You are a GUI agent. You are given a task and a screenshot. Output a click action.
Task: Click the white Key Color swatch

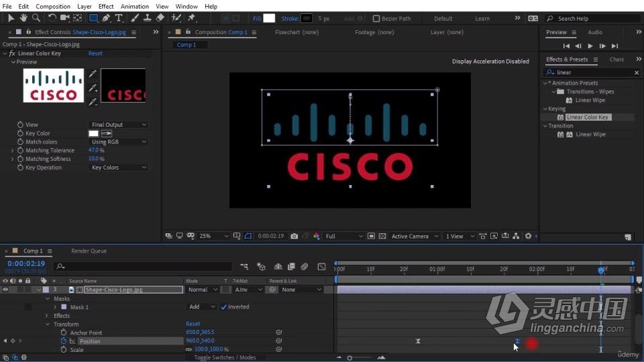point(94,133)
